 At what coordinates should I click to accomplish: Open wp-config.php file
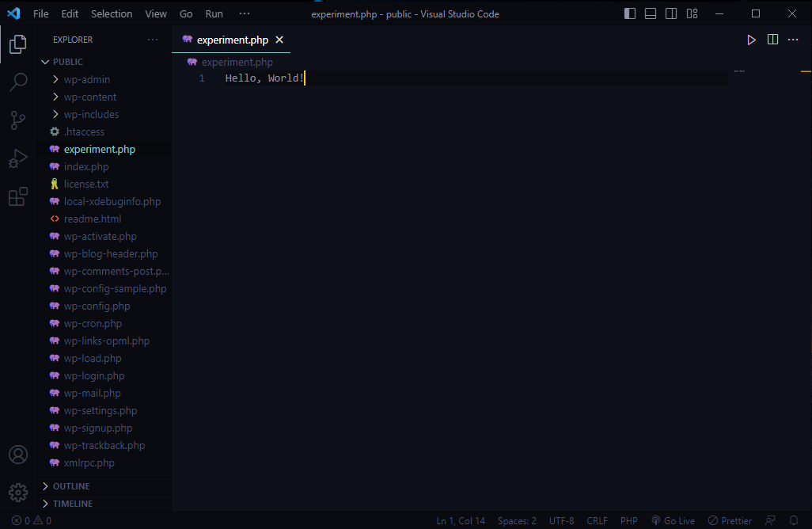coord(104,306)
